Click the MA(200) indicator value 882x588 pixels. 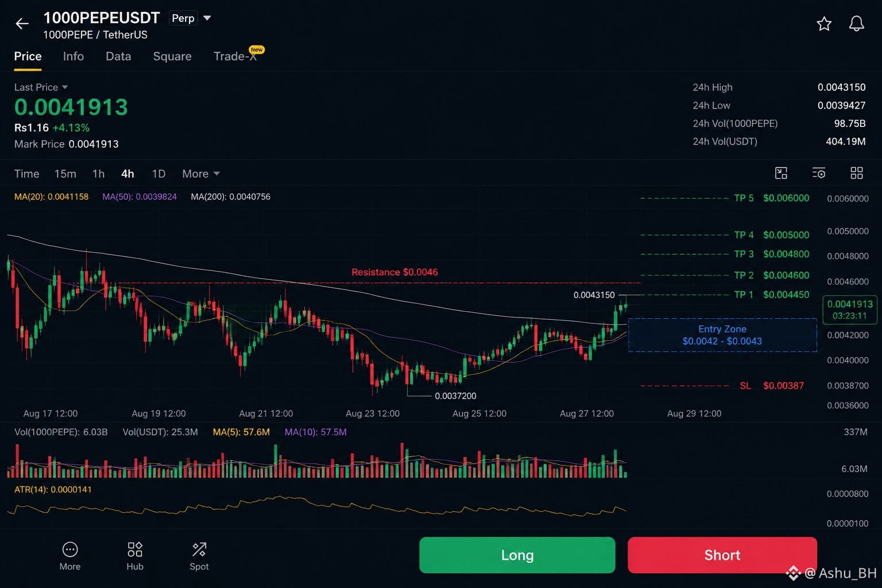point(230,197)
